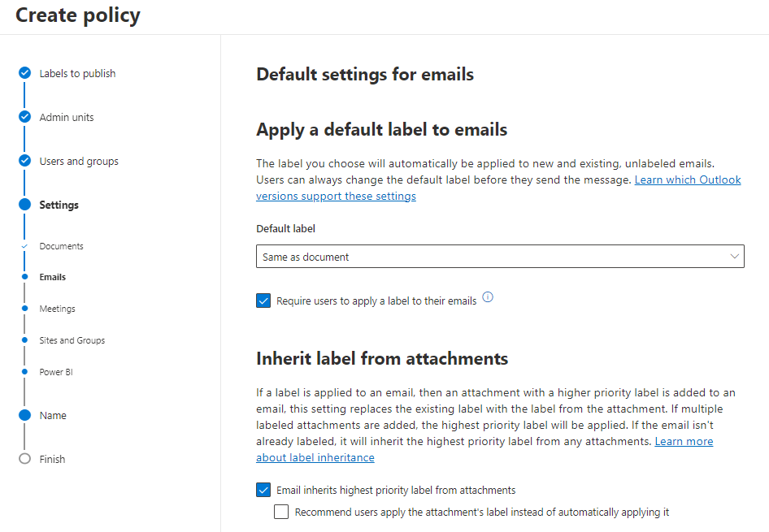Open the Default label dropdown
This screenshot has width=769, height=532.
(500, 257)
